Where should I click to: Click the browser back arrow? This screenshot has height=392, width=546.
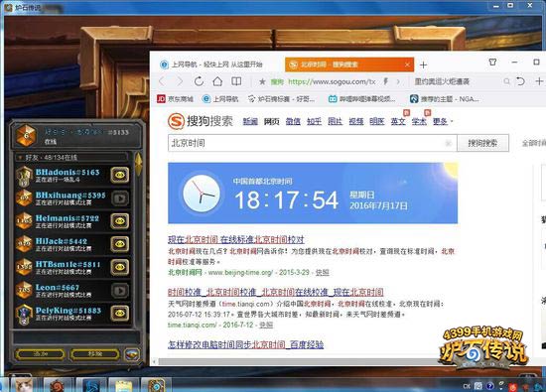161,81
